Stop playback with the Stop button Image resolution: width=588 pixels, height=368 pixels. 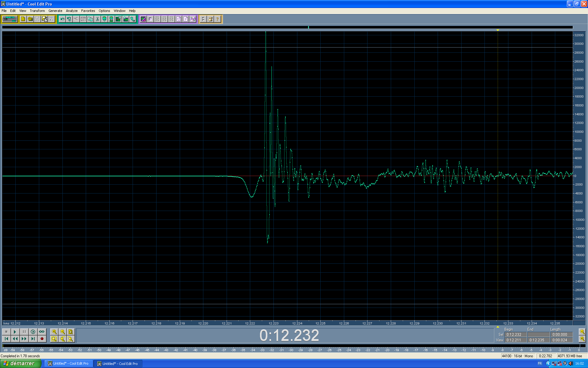pos(6,332)
